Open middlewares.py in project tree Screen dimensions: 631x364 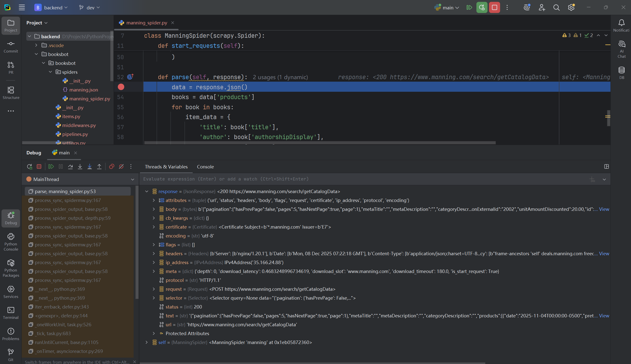pyautogui.click(x=79, y=125)
